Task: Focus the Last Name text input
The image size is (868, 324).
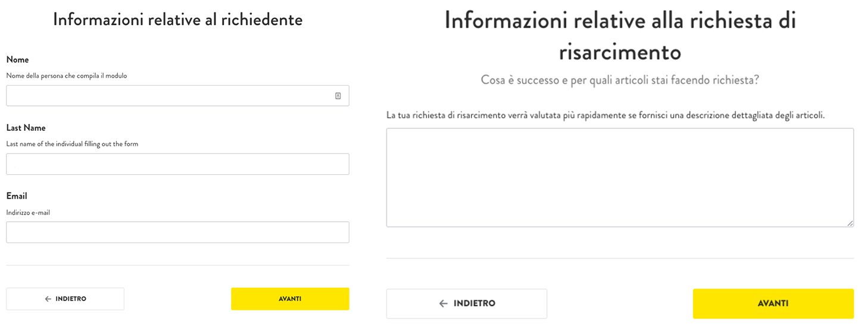Action: coord(177,164)
